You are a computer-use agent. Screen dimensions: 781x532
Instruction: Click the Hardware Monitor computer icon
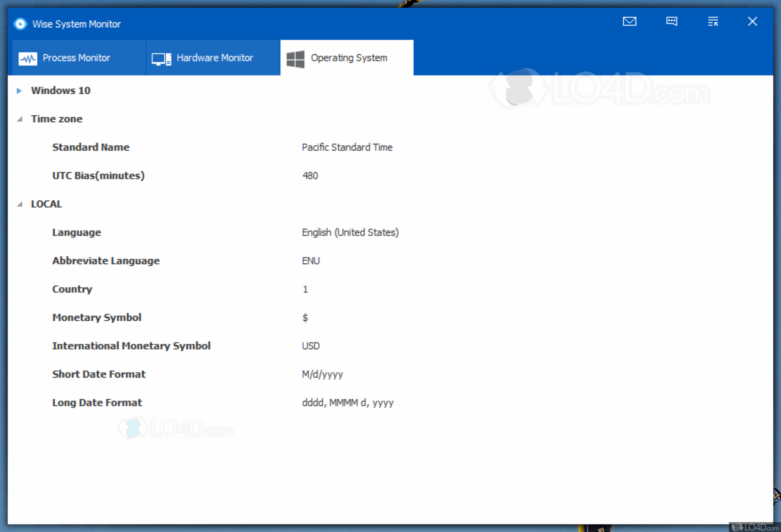pyautogui.click(x=161, y=59)
